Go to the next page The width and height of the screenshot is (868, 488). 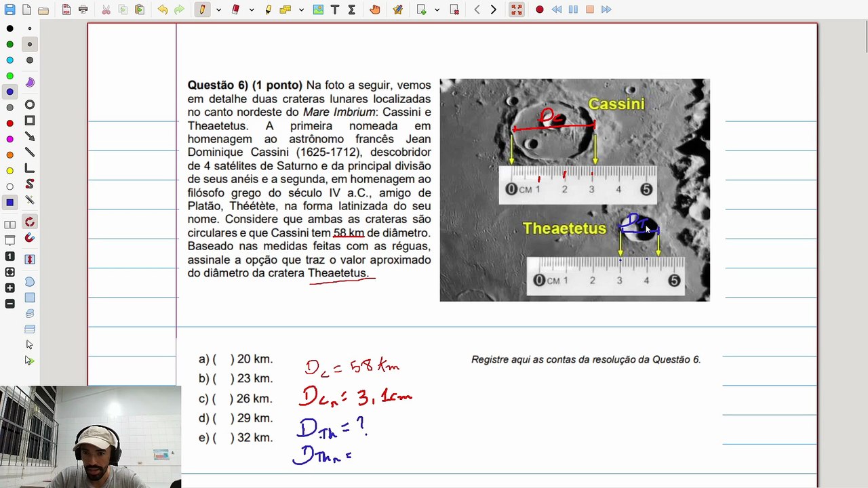click(494, 9)
